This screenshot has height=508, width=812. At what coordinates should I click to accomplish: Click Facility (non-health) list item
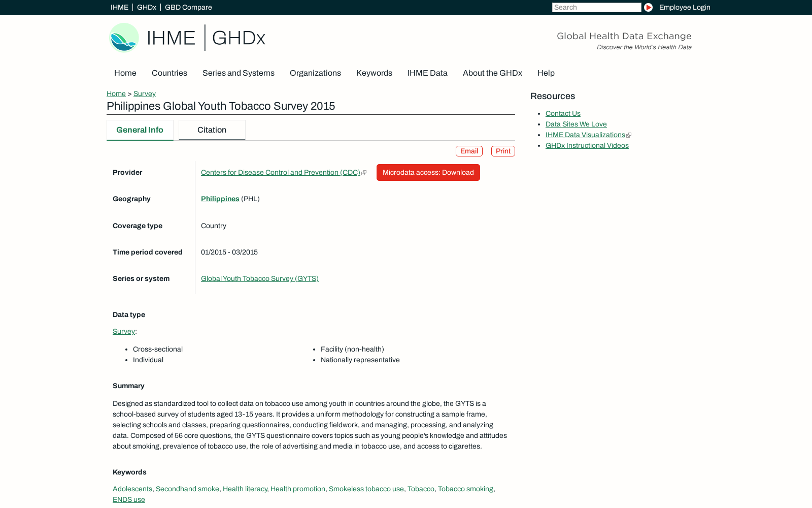352,349
